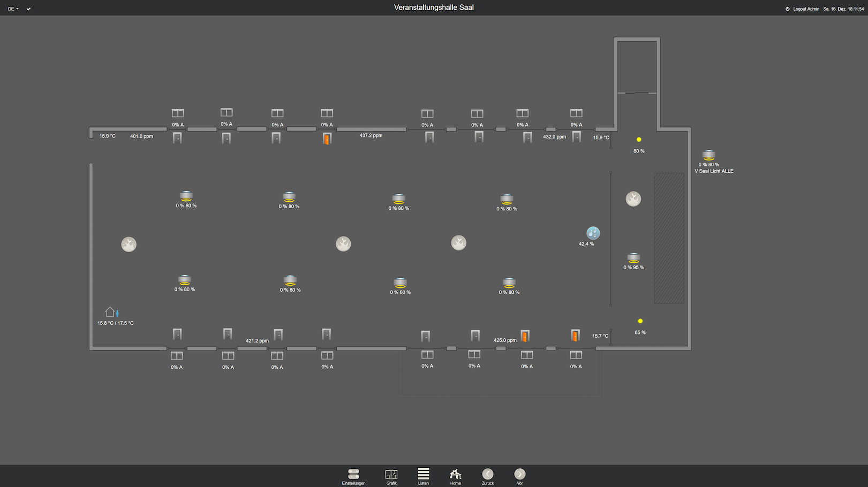Open the DE language dropdown
Screen dimensions: 868x487
(x=11, y=9)
